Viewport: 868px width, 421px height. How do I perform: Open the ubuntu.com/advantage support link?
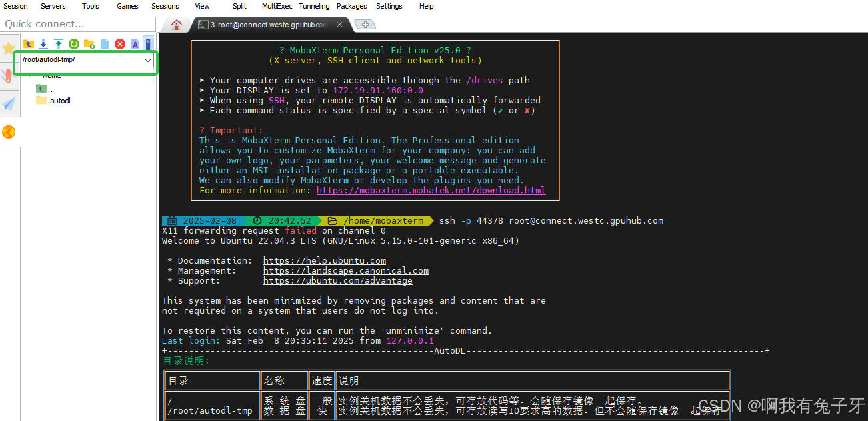click(338, 281)
